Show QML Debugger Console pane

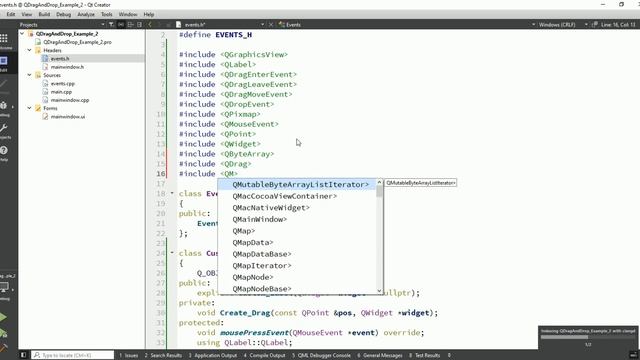(x=321, y=356)
